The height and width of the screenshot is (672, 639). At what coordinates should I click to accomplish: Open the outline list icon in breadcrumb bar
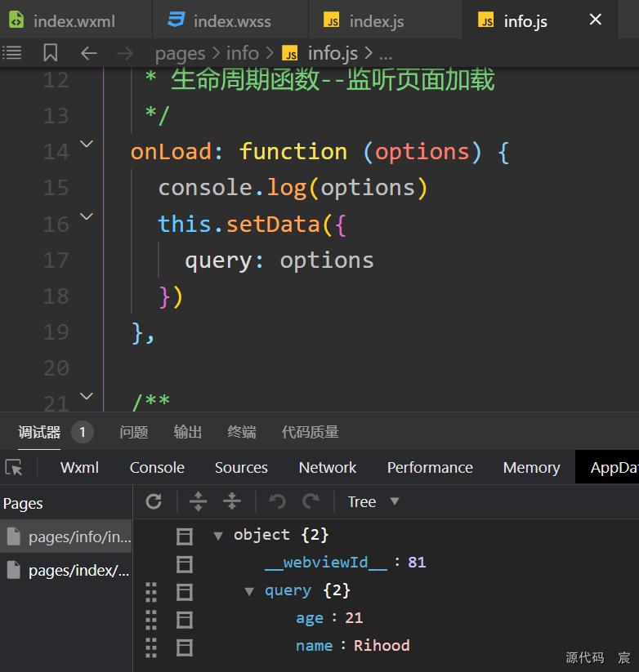[x=12, y=53]
